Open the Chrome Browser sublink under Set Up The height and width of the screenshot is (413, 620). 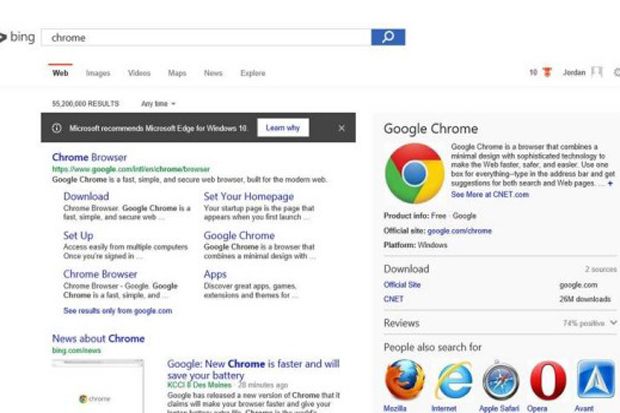click(100, 274)
